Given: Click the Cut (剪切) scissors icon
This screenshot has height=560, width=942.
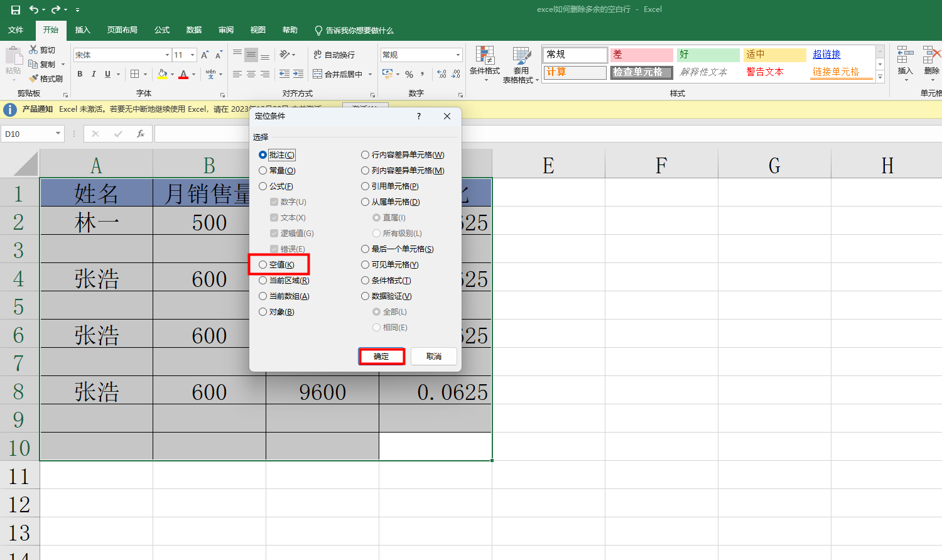Looking at the screenshot, I should [x=33, y=50].
